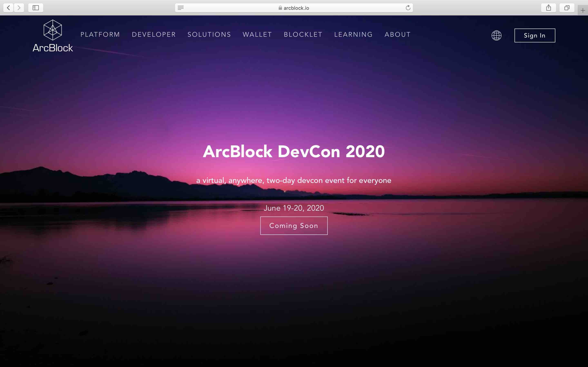Image resolution: width=588 pixels, height=367 pixels.
Task: Go back with Safari back arrow
Action: tap(9, 8)
